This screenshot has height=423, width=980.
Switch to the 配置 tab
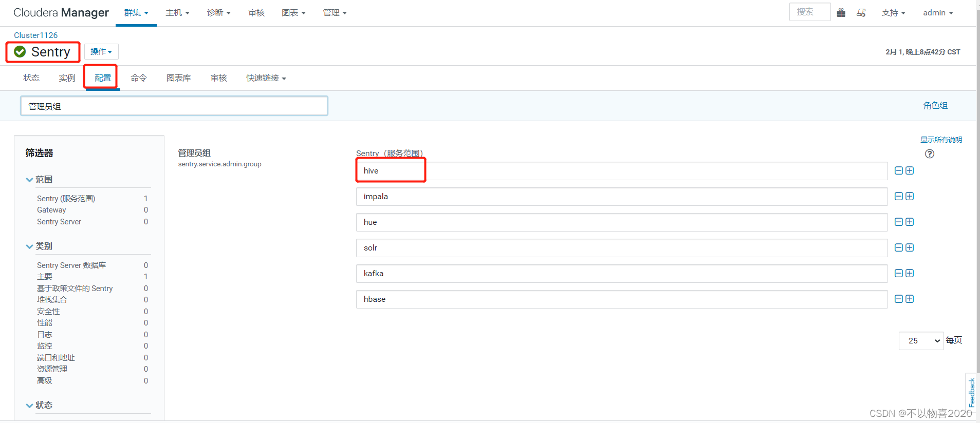pos(103,78)
